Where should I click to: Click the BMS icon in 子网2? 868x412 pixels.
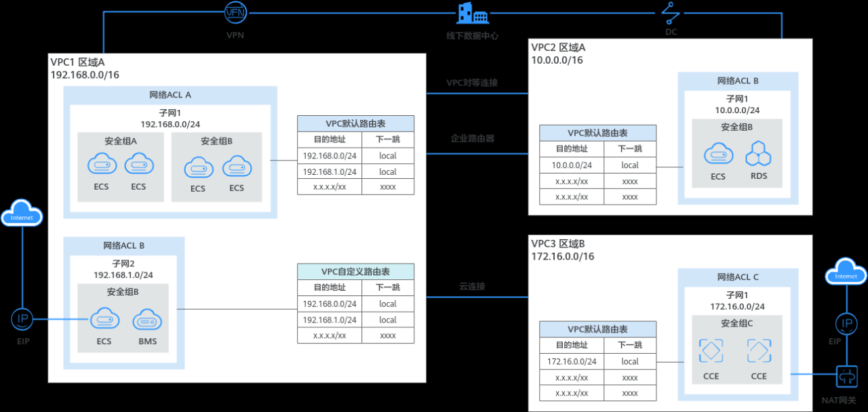click(147, 319)
